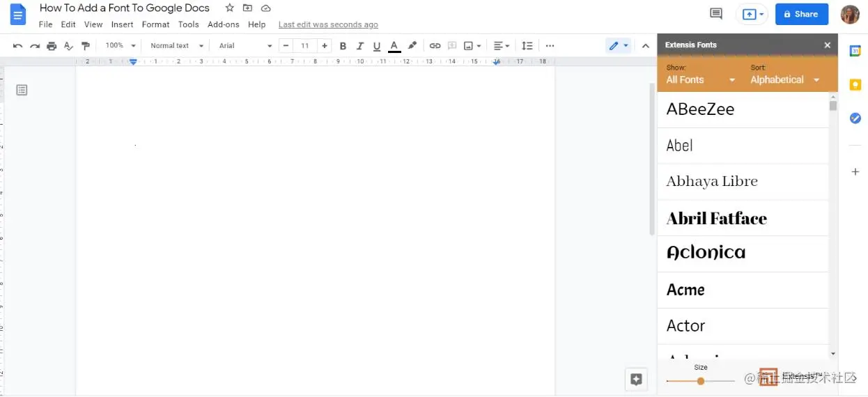Open the Tools menu
Image resolution: width=868 pixels, height=397 pixels.
click(x=189, y=24)
